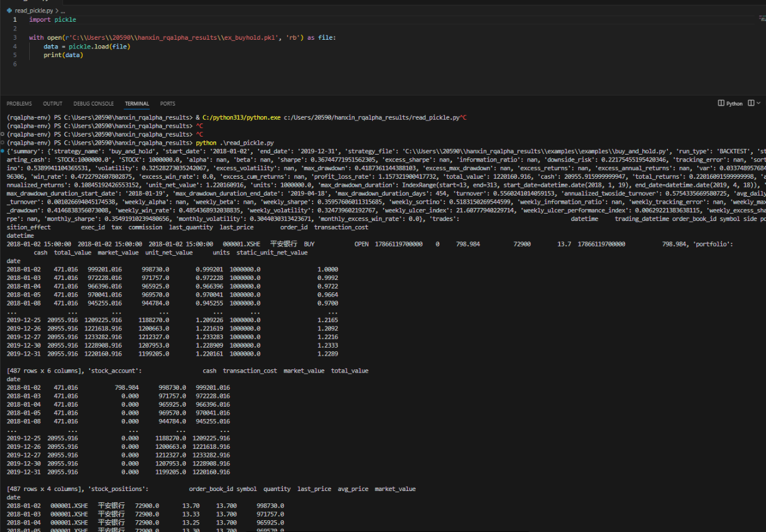This screenshot has height=532, width=766.
Task: Click the 17866119700000 value before 798.984 portfolio
Action: click(x=601, y=244)
